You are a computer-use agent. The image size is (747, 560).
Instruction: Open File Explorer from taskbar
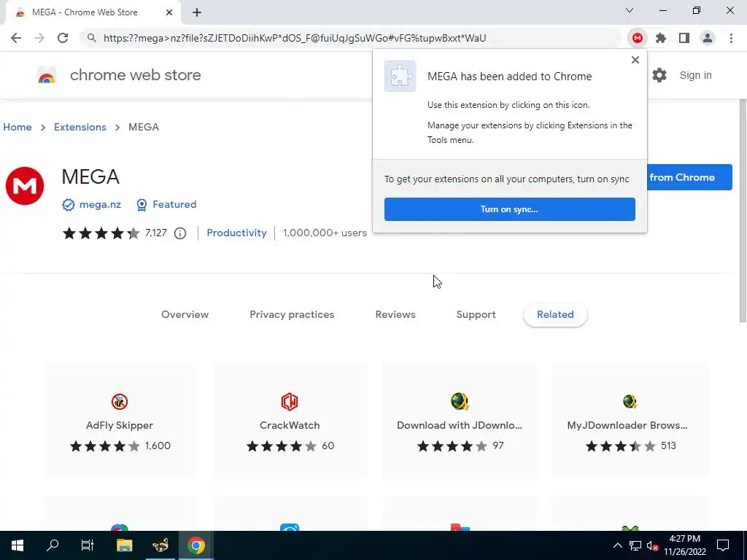click(x=124, y=545)
